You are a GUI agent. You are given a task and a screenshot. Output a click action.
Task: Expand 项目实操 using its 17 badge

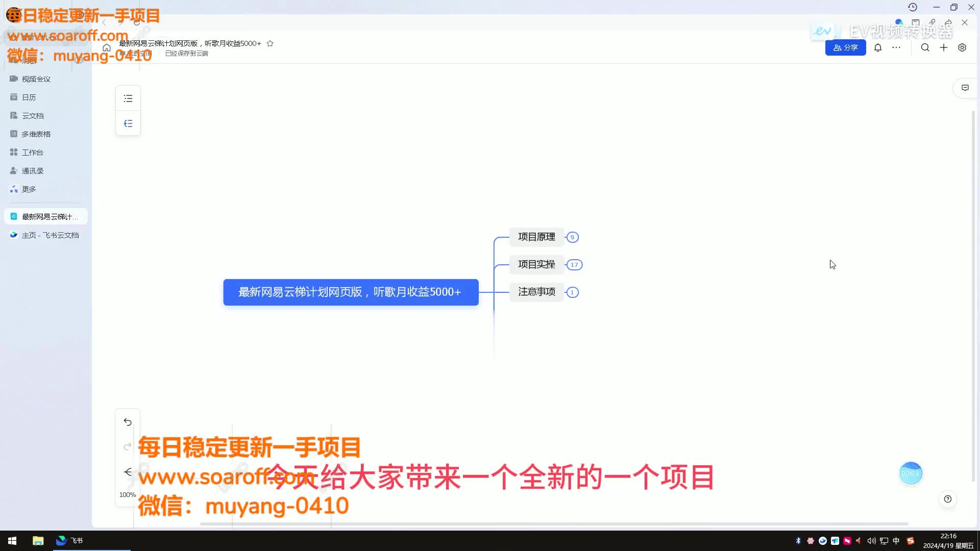click(x=574, y=265)
